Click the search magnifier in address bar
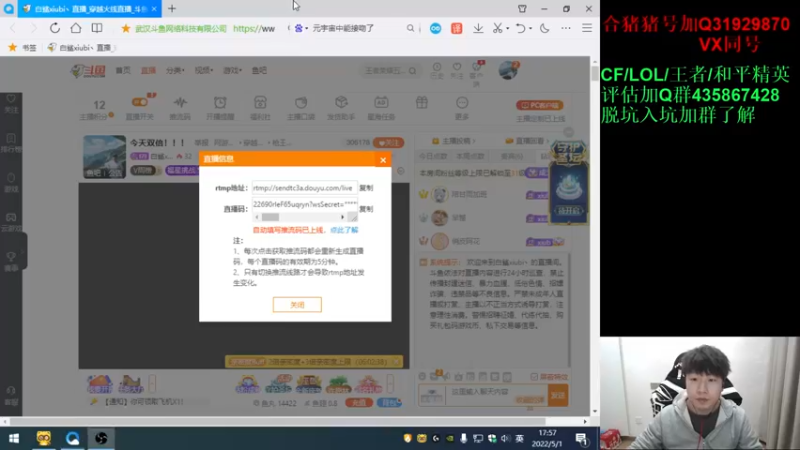800x450 pixels. point(410,29)
